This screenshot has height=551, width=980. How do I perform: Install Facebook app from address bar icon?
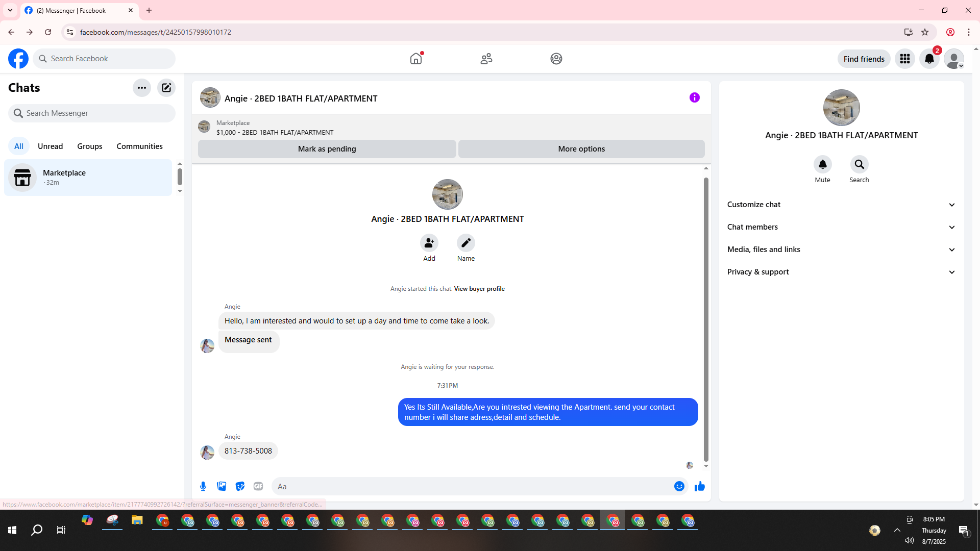pos(909,32)
